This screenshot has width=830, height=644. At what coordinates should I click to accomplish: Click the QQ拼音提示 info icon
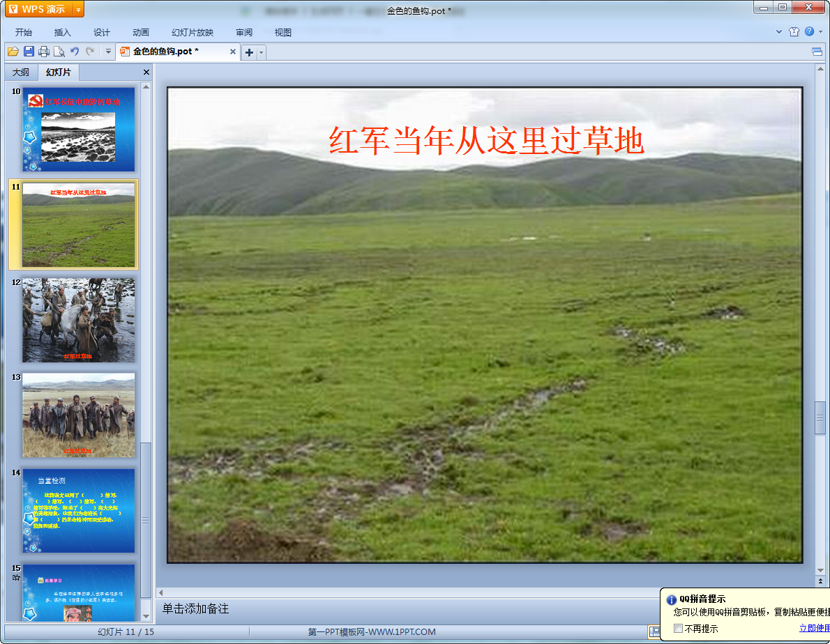[x=671, y=599]
